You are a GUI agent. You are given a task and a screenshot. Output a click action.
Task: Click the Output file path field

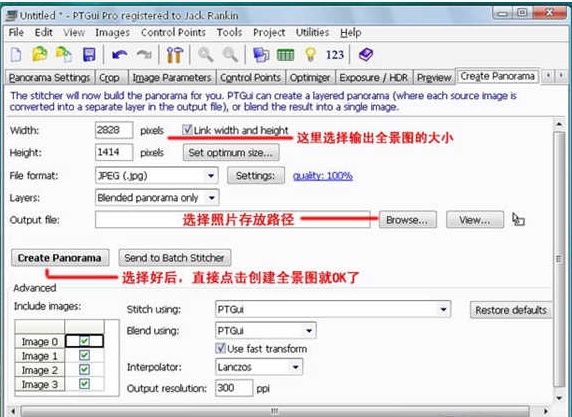(232, 220)
